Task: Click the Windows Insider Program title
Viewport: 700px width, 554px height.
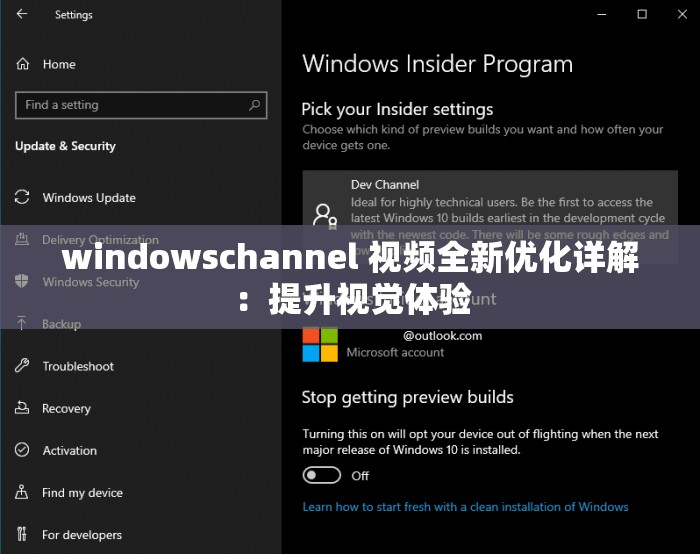Action: pyautogui.click(x=438, y=64)
